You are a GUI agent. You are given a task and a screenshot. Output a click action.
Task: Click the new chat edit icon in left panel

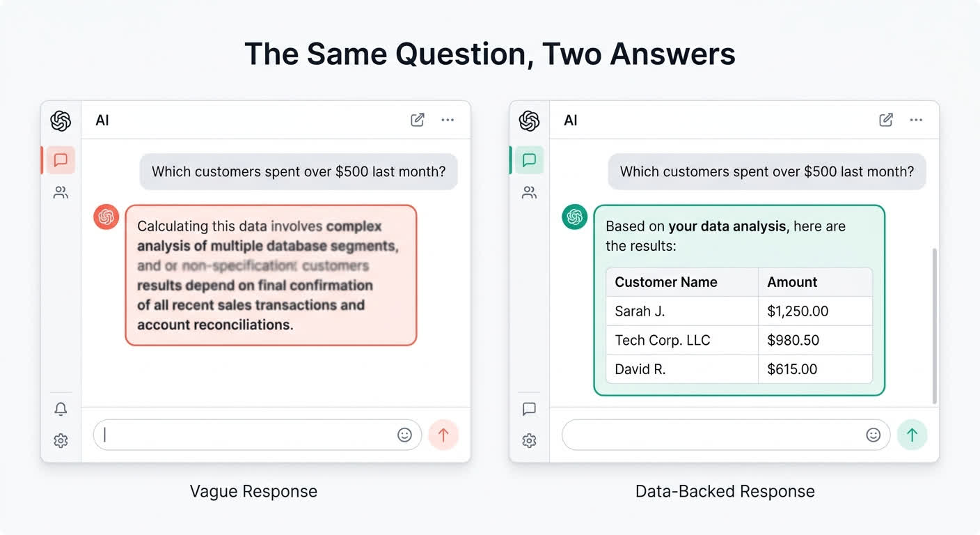(x=418, y=120)
